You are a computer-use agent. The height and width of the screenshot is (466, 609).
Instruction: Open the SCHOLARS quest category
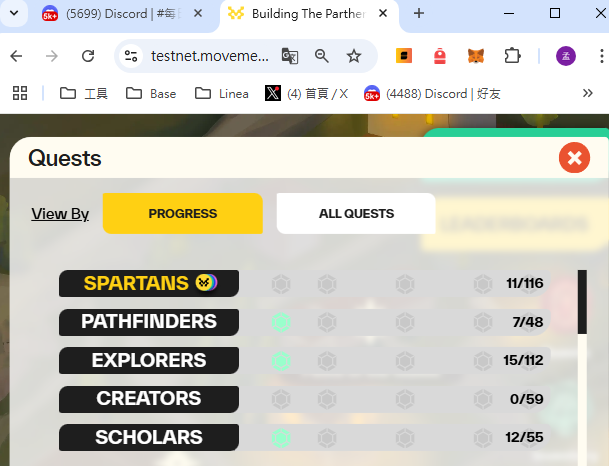pyautogui.click(x=149, y=437)
